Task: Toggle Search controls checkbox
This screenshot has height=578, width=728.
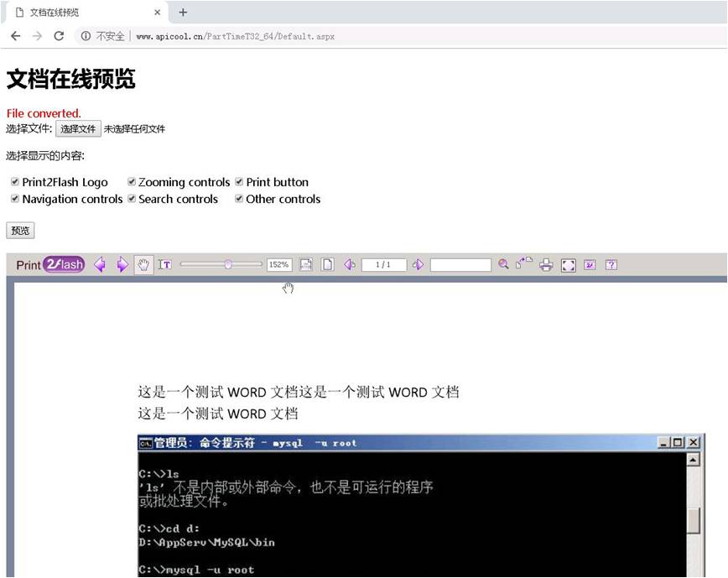Action: coord(132,199)
